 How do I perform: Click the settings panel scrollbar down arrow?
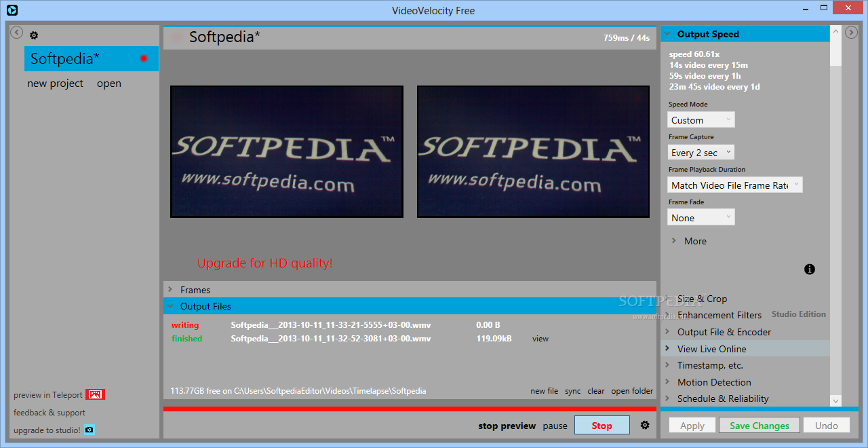835,400
